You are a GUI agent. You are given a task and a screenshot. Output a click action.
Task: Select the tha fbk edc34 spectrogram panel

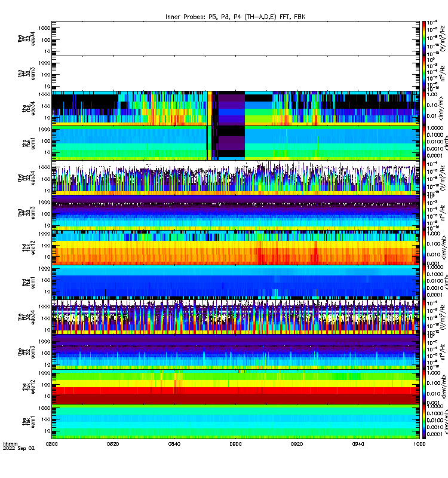235,108
